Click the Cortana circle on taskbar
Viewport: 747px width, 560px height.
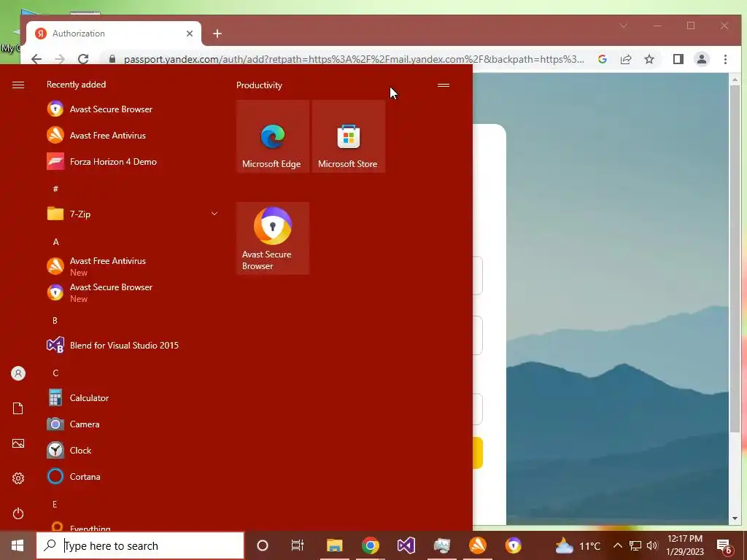click(x=262, y=545)
